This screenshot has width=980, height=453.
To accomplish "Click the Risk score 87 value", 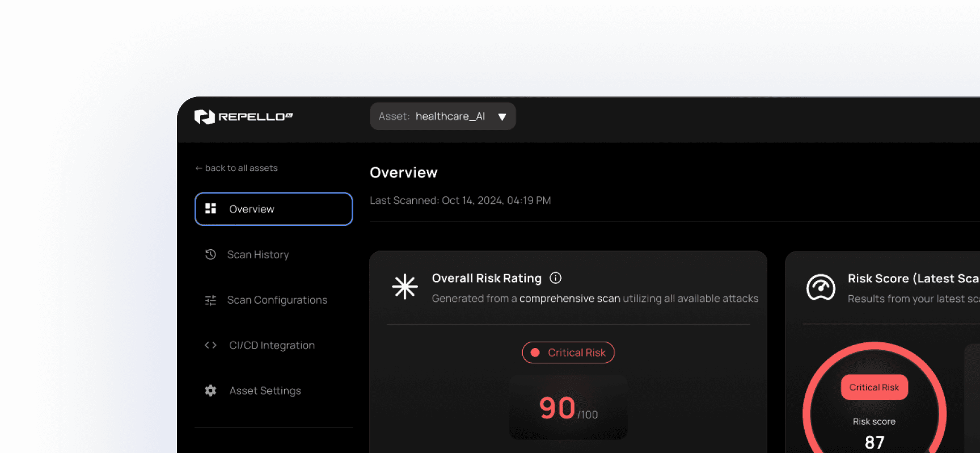I will point(875,442).
